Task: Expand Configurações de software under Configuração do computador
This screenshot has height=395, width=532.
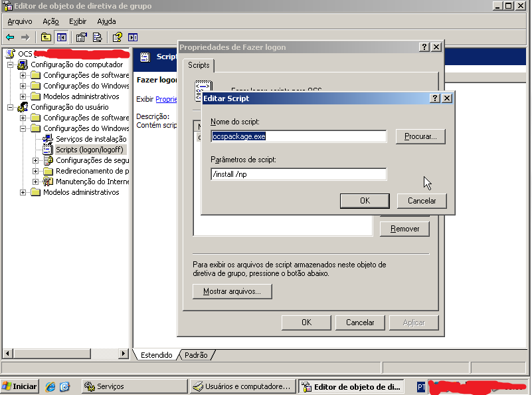Action: (x=24, y=76)
